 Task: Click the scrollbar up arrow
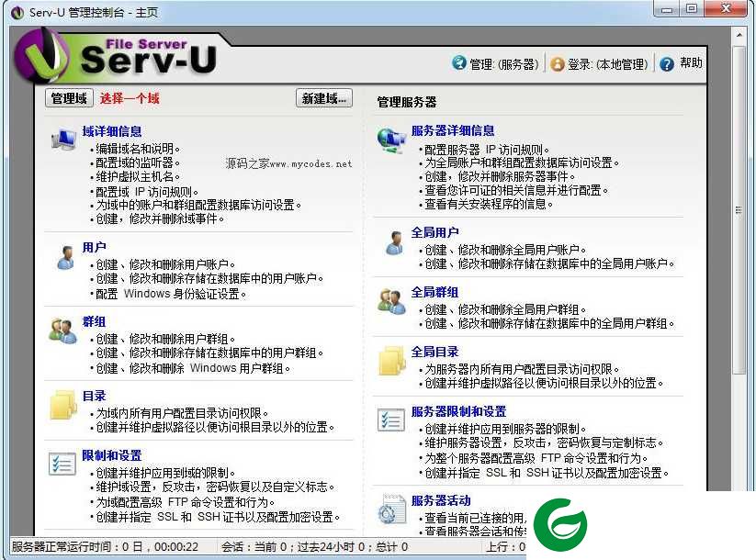(739, 35)
